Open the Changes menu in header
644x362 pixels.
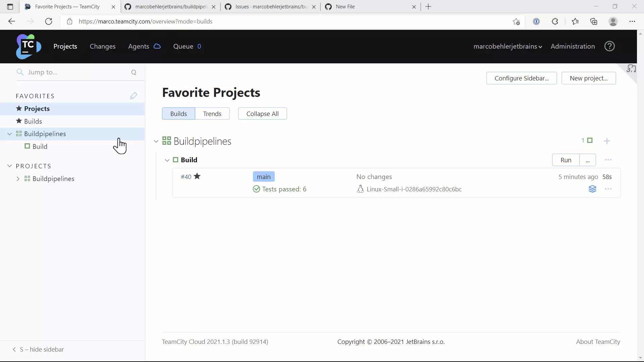coord(102,46)
